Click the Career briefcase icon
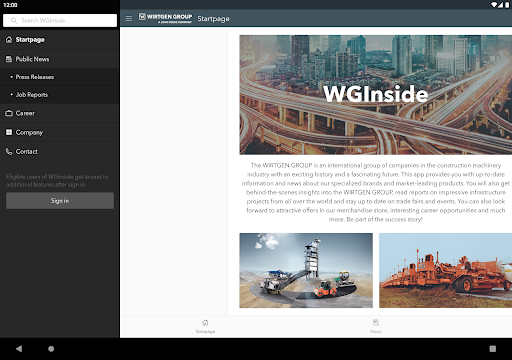The width and height of the screenshot is (512, 360). pyautogui.click(x=9, y=113)
